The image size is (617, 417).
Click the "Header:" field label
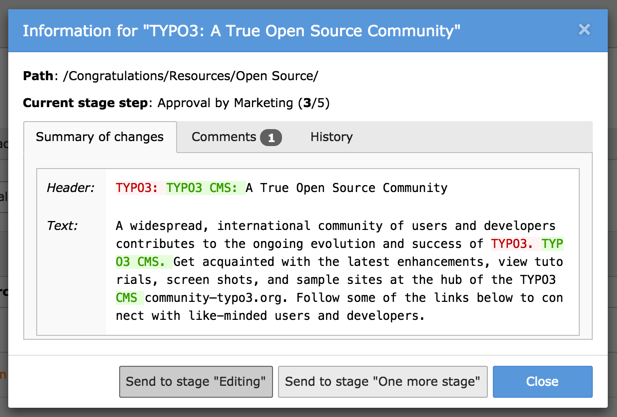point(70,187)
